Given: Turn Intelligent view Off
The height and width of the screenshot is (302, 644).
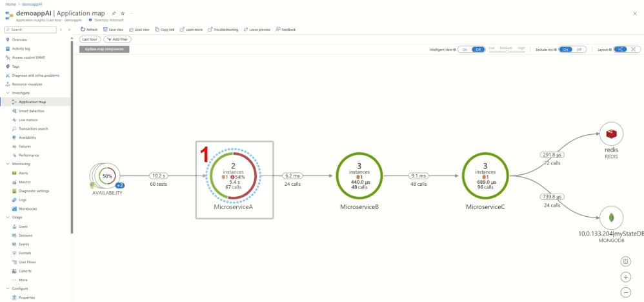Looking at the screenshot, I should (x=478, y=49).
